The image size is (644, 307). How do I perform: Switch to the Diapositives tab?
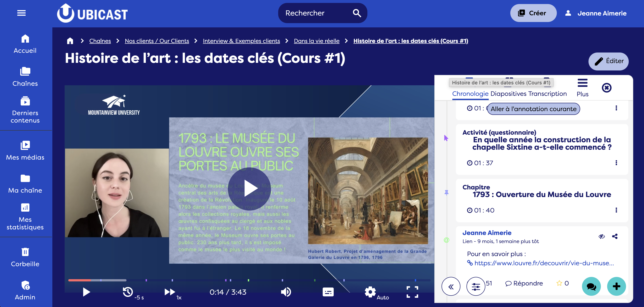[509, 94]
